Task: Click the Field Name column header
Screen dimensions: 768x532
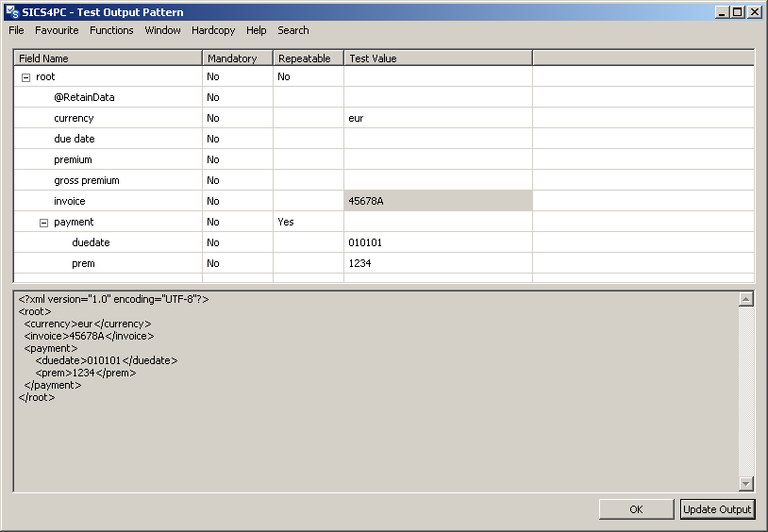Action: pos(108,58)
